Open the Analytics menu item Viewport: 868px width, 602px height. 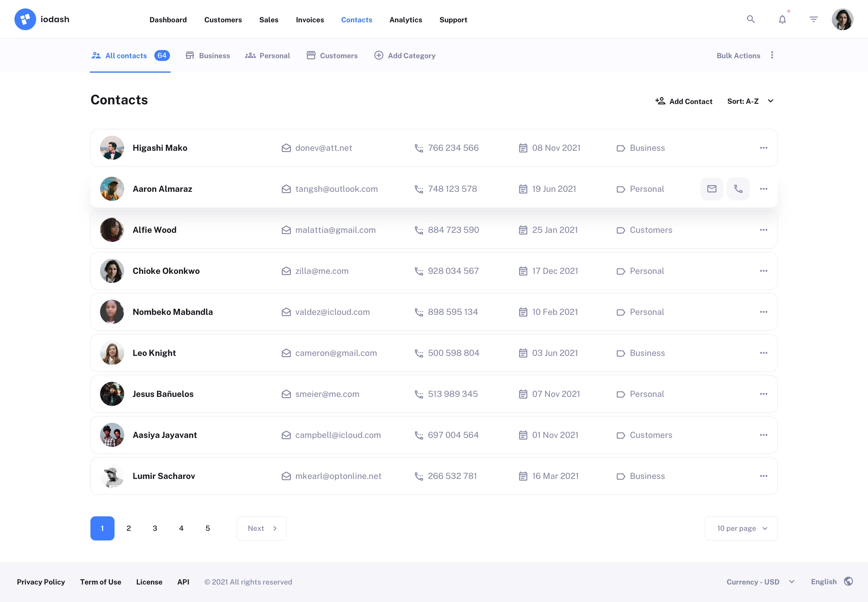coord(406,20)
